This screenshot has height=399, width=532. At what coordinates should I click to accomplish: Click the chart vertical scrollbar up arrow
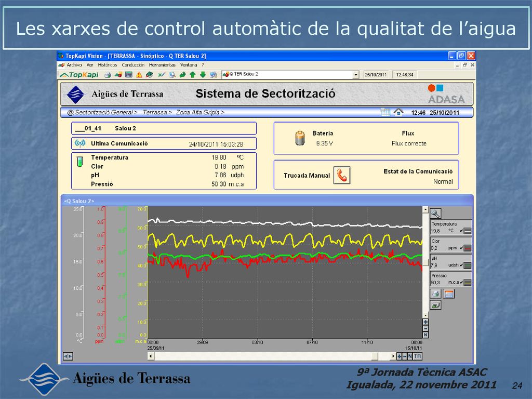(425, 210)
